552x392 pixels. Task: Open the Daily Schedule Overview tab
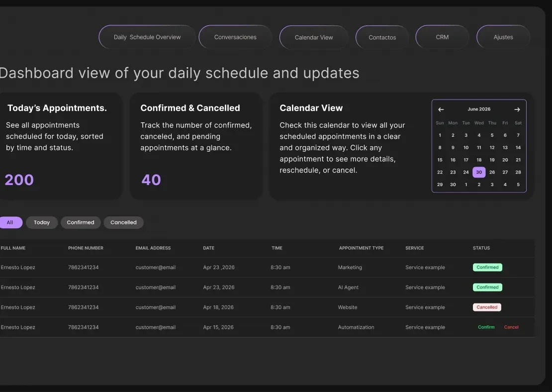tap(147, 37)
